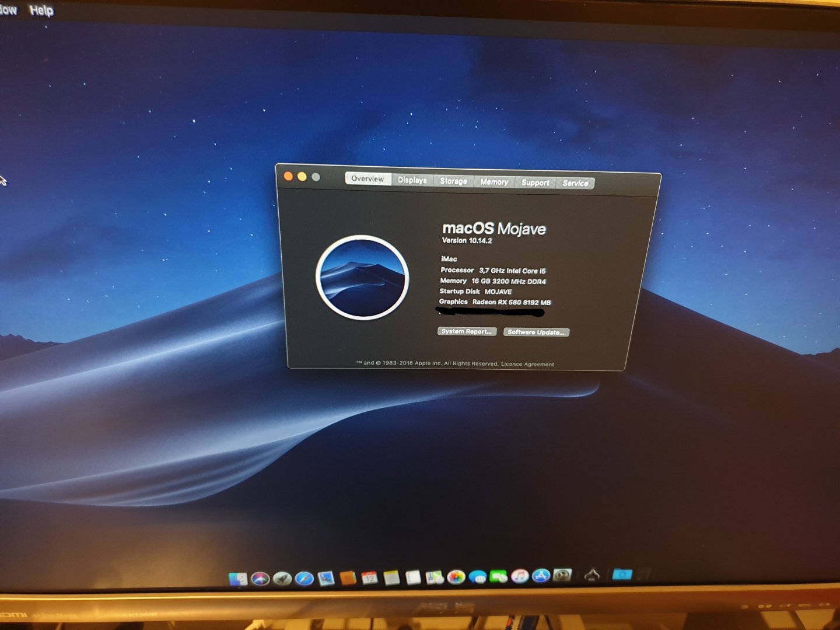Open the Service tab
Screen dimensions: 840x630
(575, 183)
